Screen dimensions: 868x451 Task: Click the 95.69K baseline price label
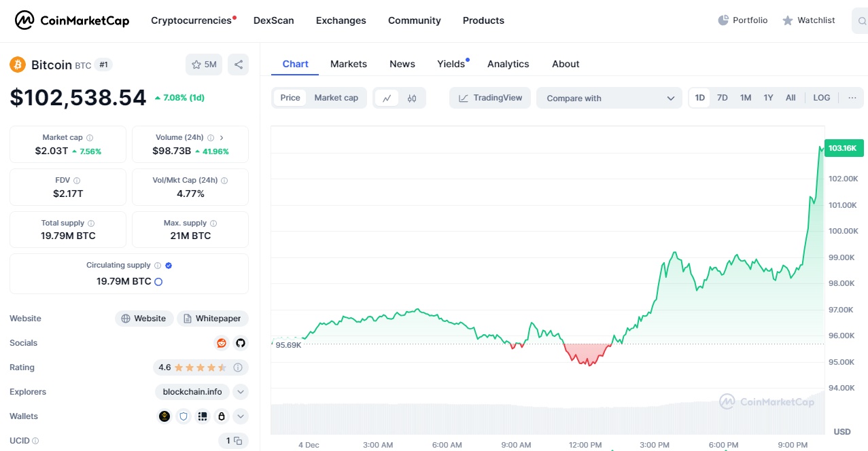288,344
